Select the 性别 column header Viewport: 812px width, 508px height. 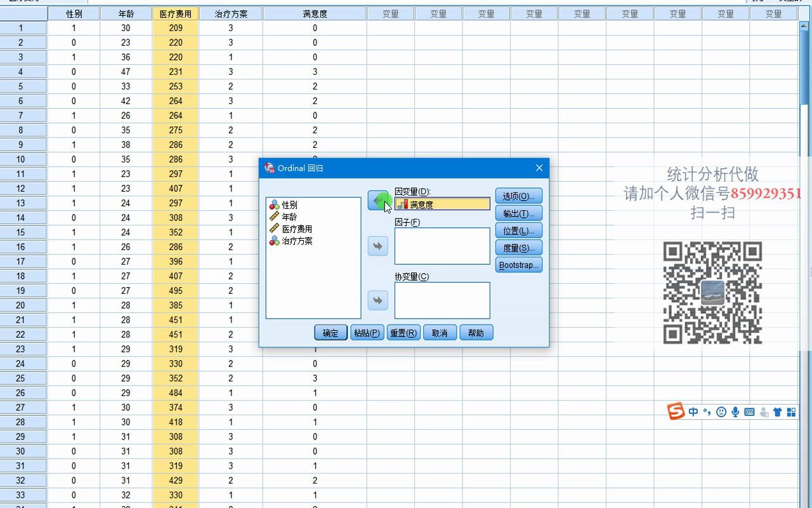point(74,13)
